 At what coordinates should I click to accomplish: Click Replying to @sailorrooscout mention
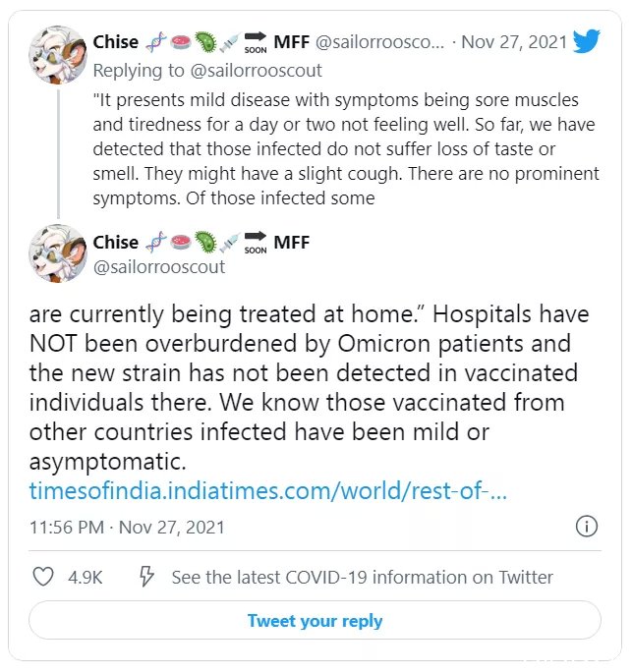coord(256,71)
